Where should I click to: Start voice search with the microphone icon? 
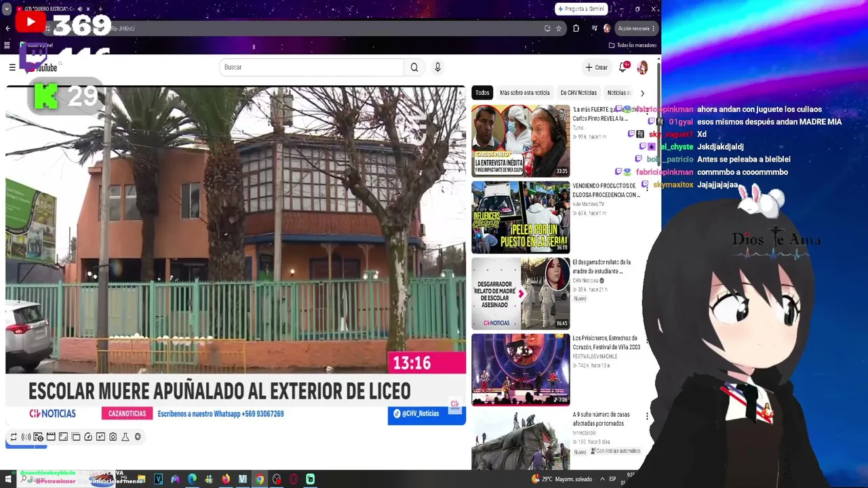pos(437,67)
